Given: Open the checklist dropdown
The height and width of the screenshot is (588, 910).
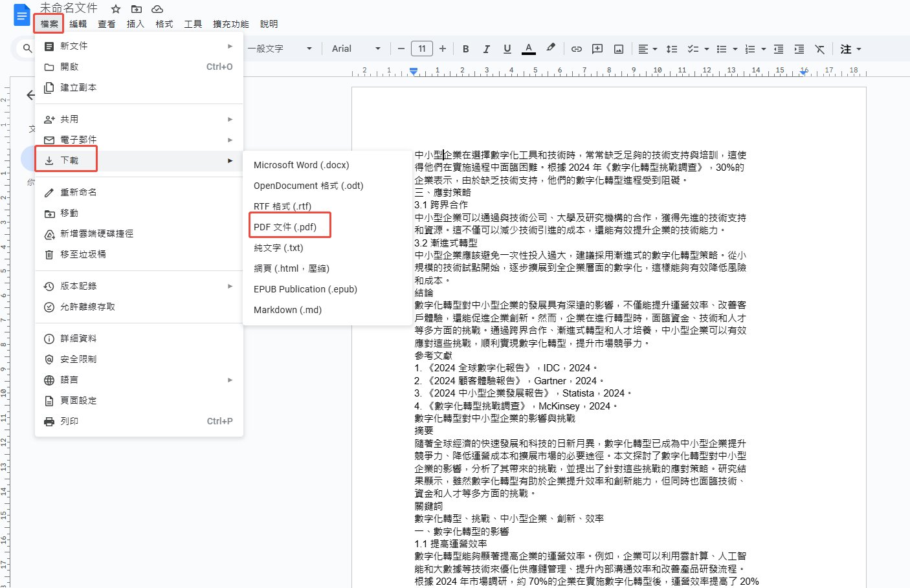Looking at the screenshot, I should (698, 49).
